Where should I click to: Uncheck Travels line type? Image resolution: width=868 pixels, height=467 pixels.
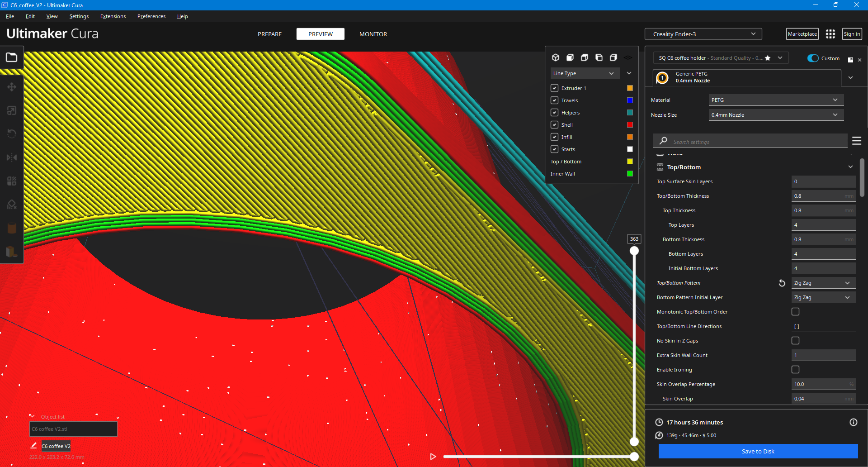pyautogui.click(x=554, y=100)
